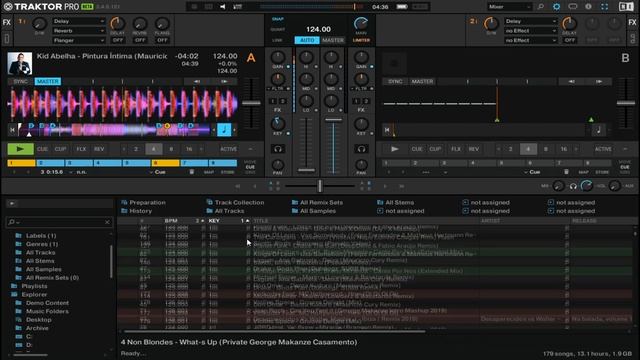Click the header search magnifier icon
The width and height of the screenshot is (640, 360).
point(541,7)
